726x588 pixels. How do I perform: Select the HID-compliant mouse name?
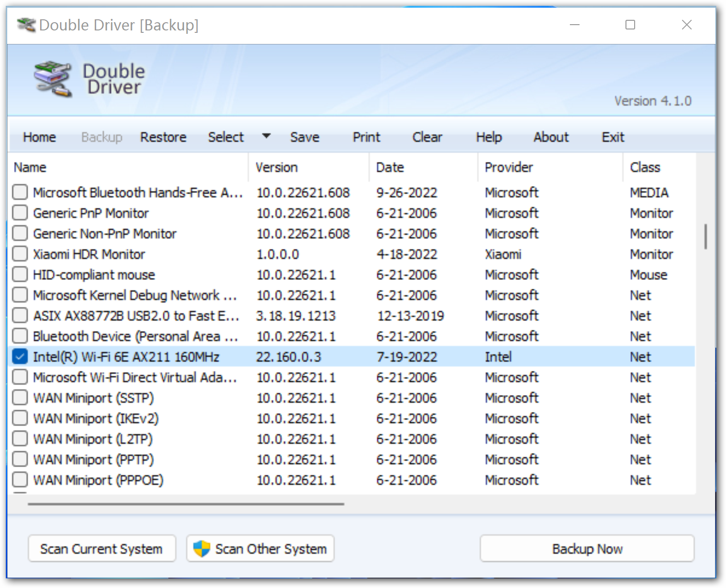94,275
